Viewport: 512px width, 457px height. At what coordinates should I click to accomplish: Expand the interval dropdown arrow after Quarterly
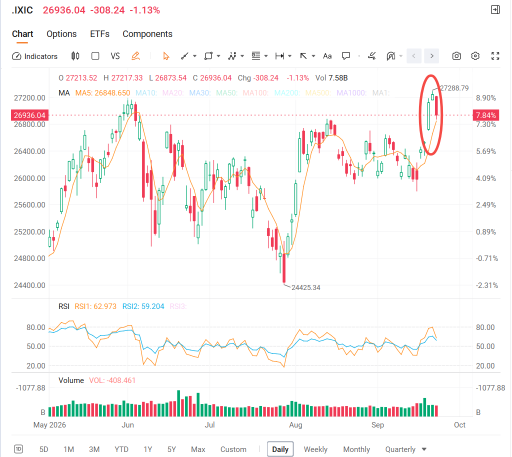tap(424, 449)
